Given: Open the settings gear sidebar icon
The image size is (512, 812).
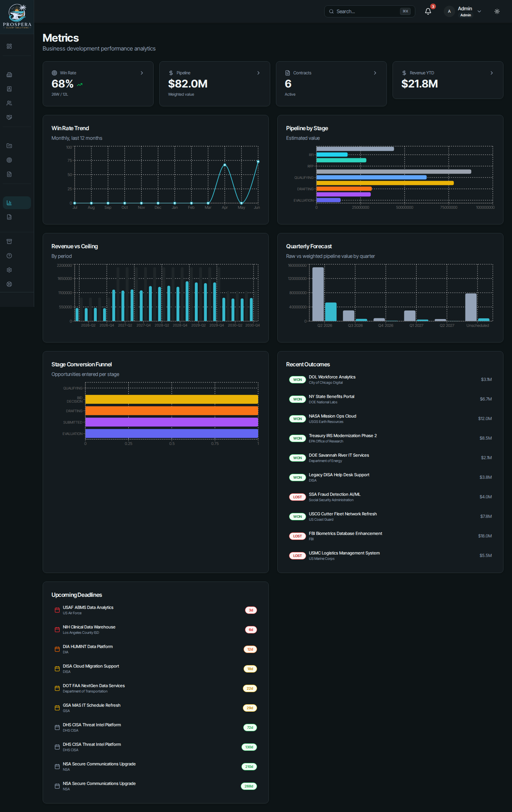Looking at the screenshot, I should tap(9, 270).
